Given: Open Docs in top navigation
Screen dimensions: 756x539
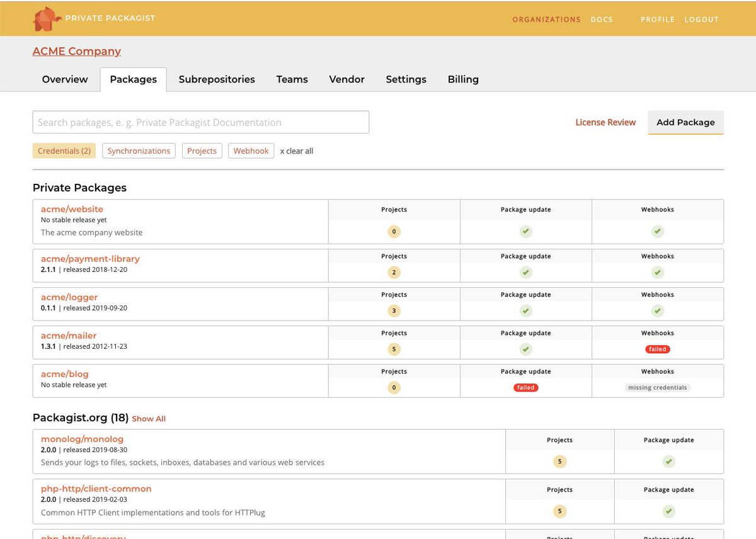Looking at the screenshot, I should 602,20.
